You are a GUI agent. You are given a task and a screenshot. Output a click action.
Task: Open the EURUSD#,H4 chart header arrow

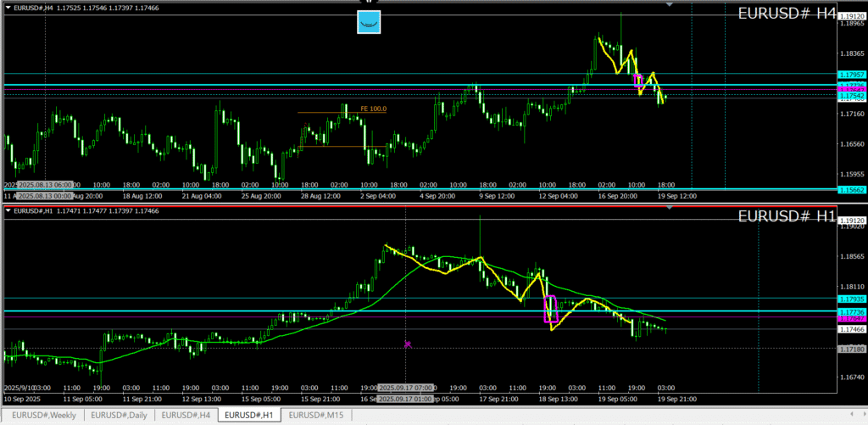pyautogui.click(x=8, y=8)
